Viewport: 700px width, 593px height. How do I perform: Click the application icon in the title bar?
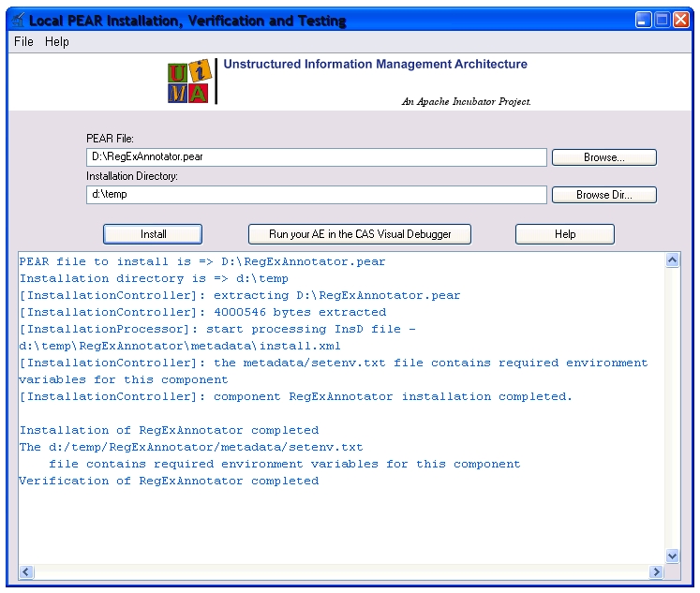click(x=18, y=20)
